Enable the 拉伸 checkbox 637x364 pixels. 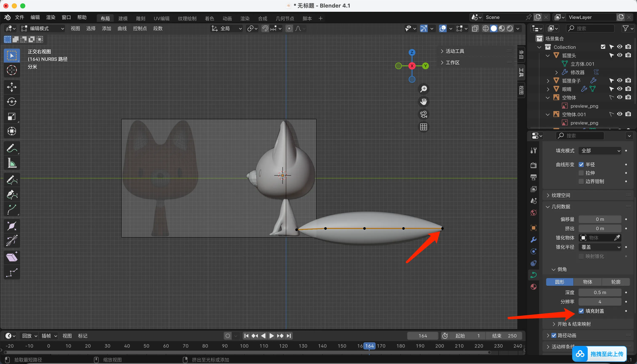(x=581, y=173)
